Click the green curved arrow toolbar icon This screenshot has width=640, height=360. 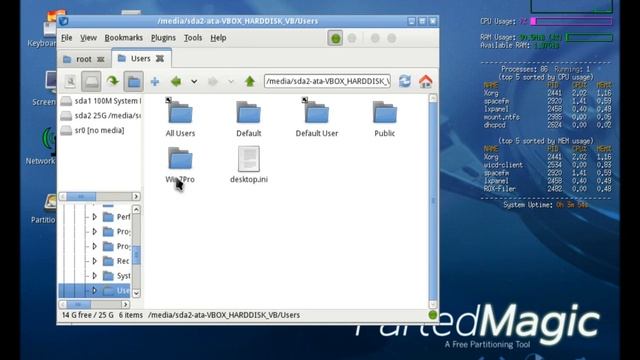113,81
